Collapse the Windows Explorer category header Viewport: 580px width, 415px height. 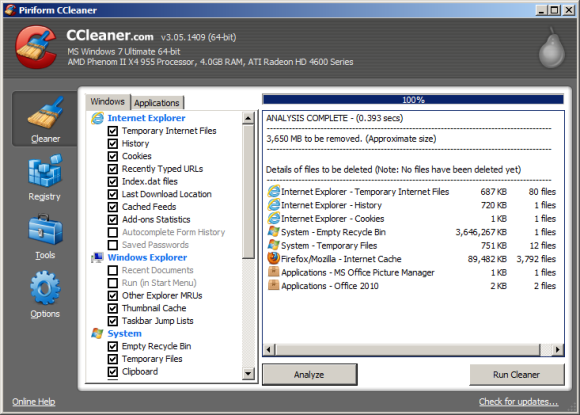[x=147, y=257]
